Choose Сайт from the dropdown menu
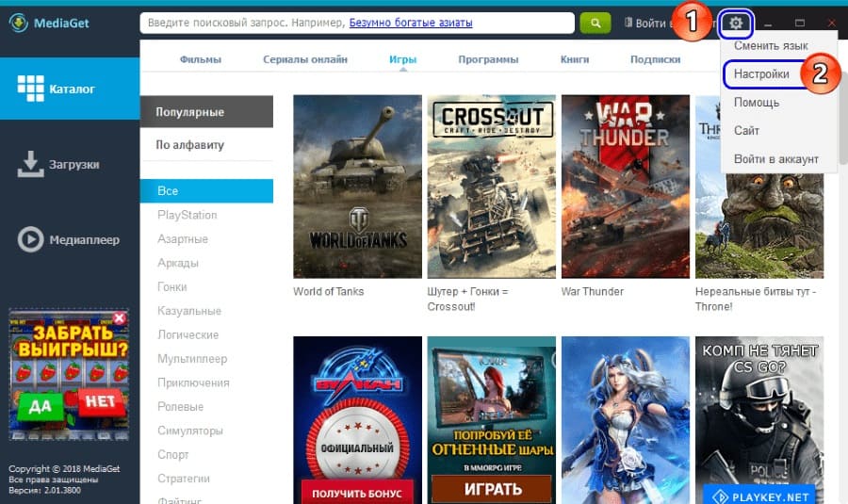Image resolution: width=848 pixels, height=504 pixels. click(746, 130)
